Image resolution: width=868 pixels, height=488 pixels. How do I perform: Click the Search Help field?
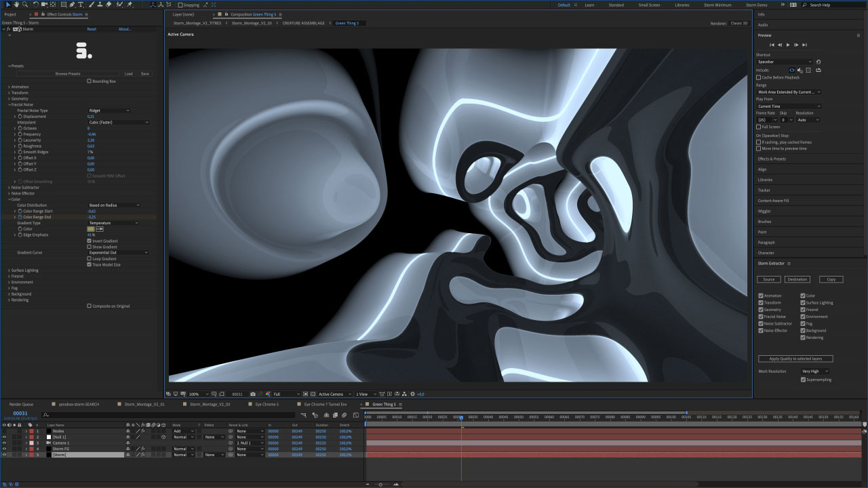[831, 5]
